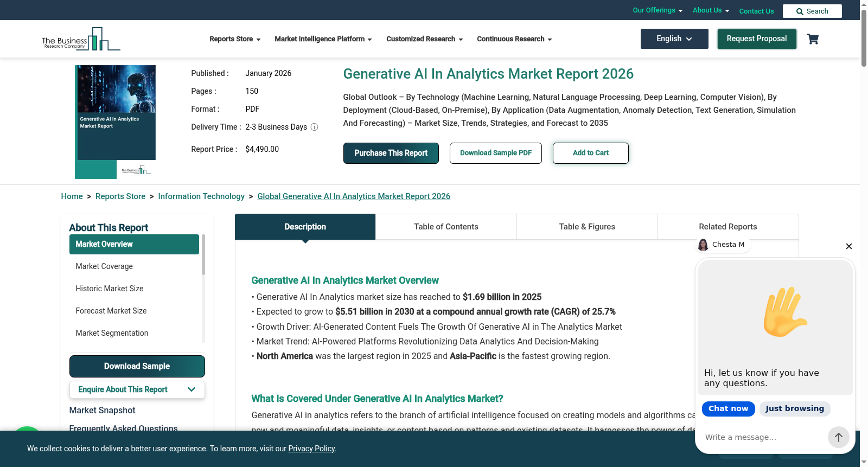Open the Privacy Policy link
868x467 pixels.
pos(311,449)
